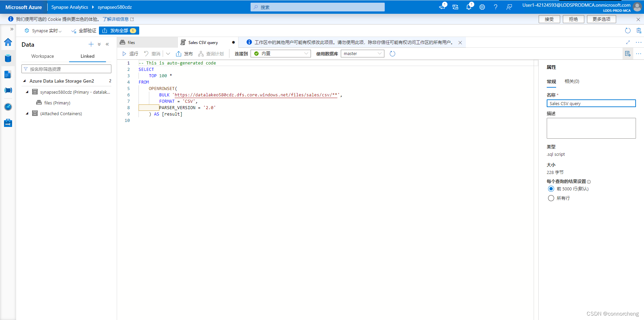Open editor more options ellipsis
Image resolution: width=644 pixels, height=320 pixels.
(639, 54)
